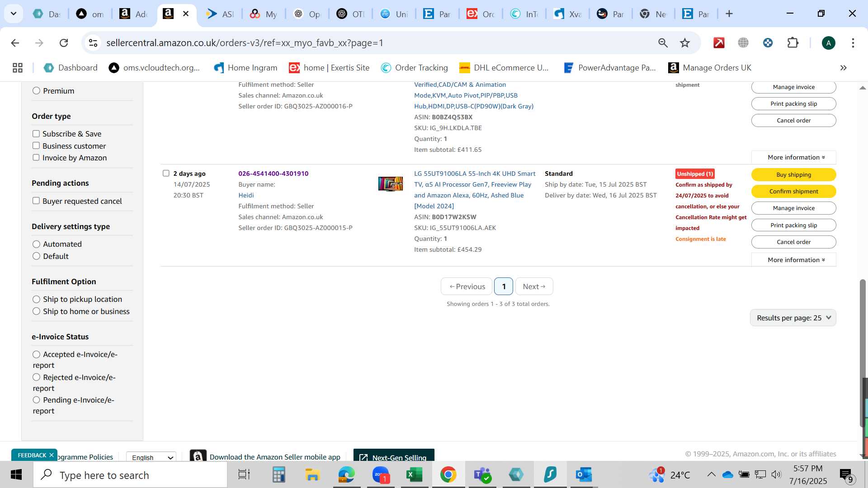Print packing slip for the LG TV order

[x=793, y=225]
